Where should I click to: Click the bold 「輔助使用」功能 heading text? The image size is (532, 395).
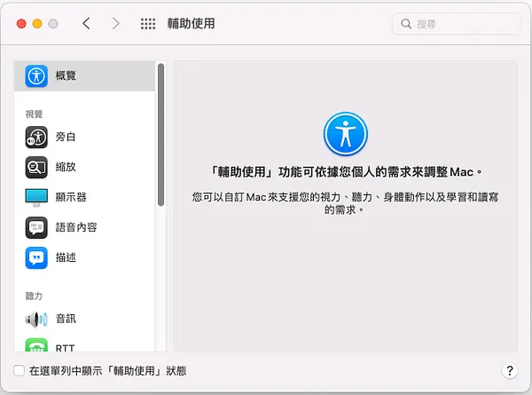[x=346, y=172]
